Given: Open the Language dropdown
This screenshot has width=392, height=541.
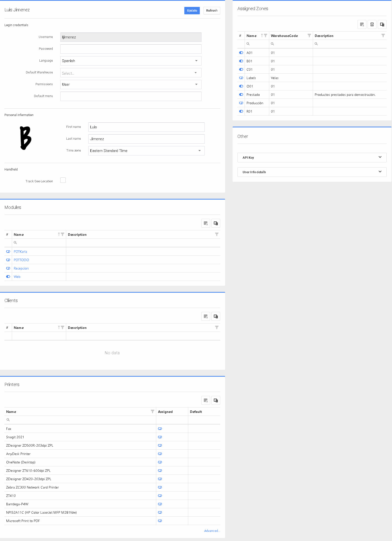Looking at the screenshot, I should [131, 61].
